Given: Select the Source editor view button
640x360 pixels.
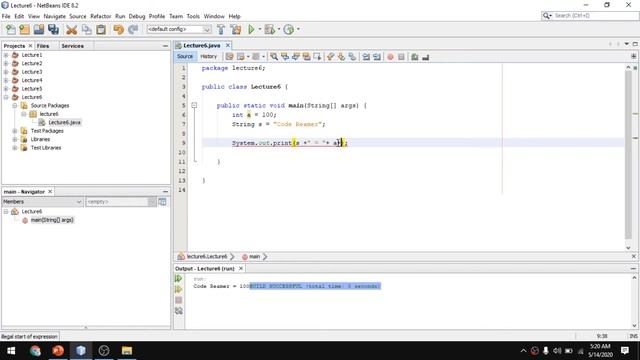Looking at the screenshot, I should 185,57.
